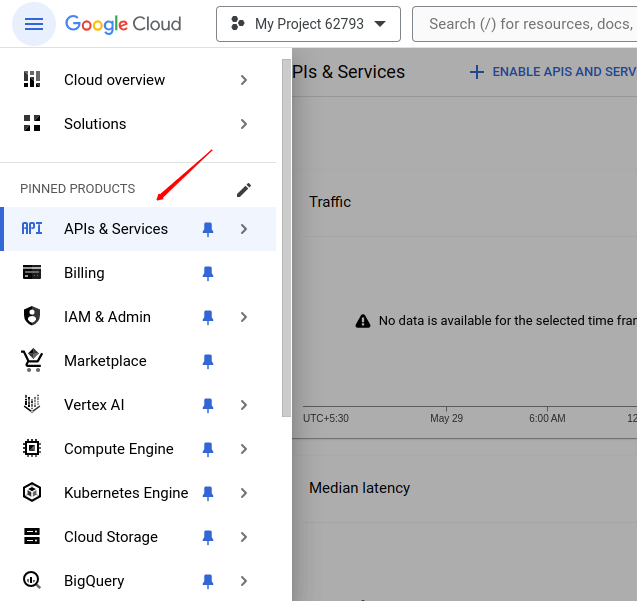Image resolution: width=637 pixels, height=601 pixels.
Task: Expand the Vertex AI submenu chevron
Action: click(x=244, y=405)
